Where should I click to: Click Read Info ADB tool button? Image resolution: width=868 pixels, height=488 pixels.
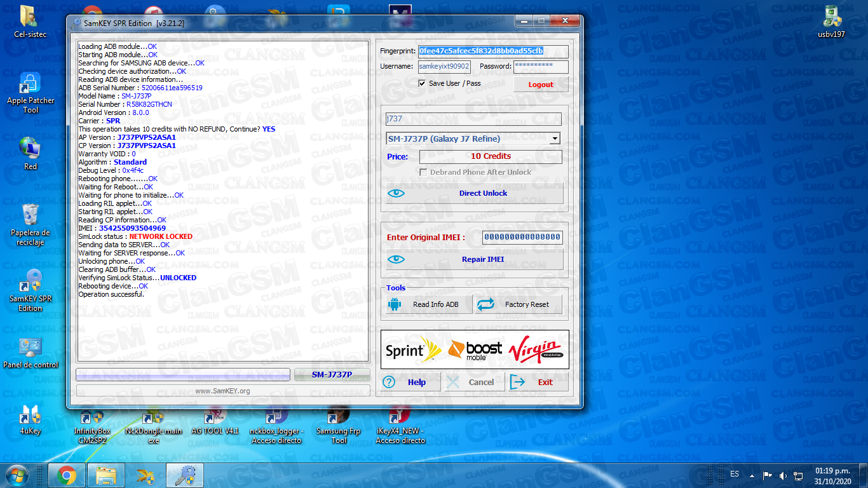pos(429,304)
